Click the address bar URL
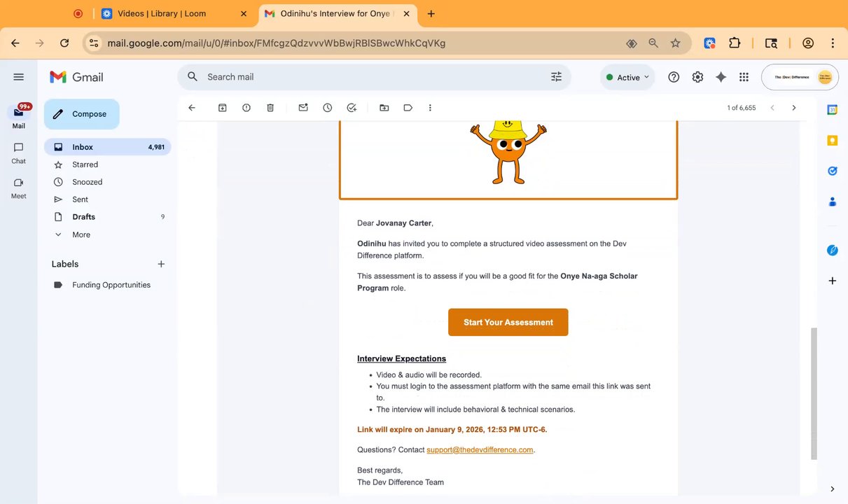 277,43
